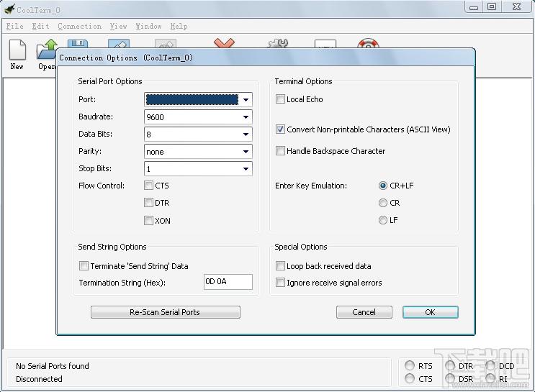This screenshot has width=535, height=392.
Task: Open the Help menu
Action: pos(179,26)
